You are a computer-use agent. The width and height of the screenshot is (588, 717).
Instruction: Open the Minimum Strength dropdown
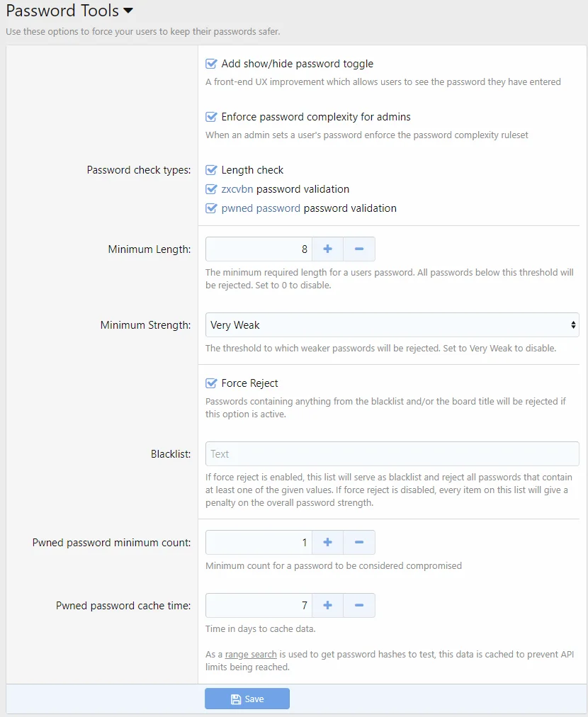[392, 325]
